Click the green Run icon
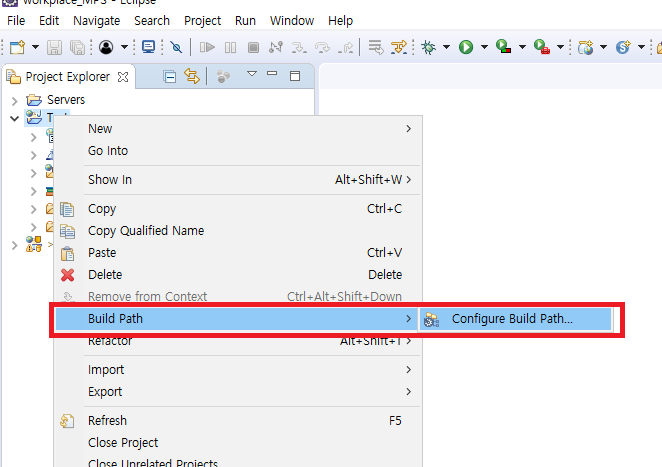The height and width of the screenshot is (467, 662). [466, 47]
